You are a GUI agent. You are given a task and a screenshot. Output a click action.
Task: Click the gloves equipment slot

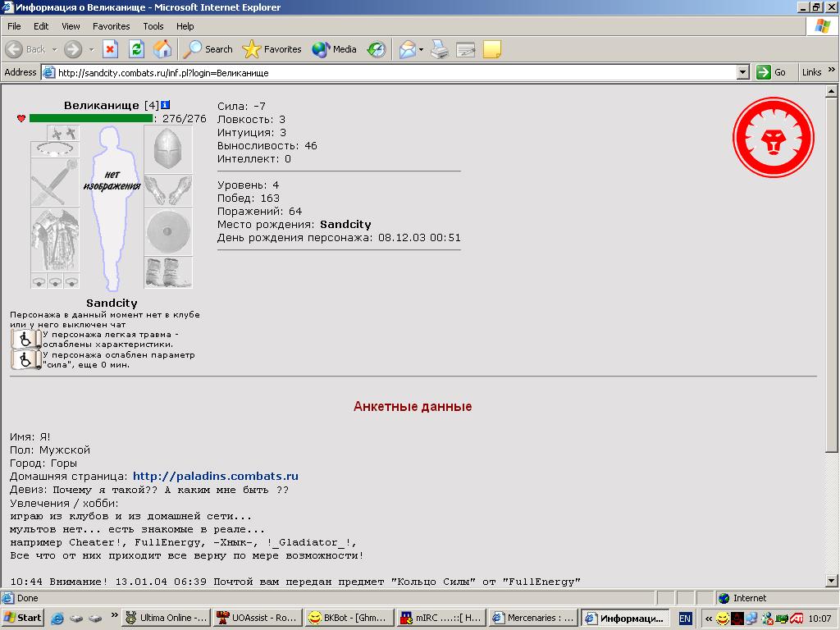pos(168,190)
